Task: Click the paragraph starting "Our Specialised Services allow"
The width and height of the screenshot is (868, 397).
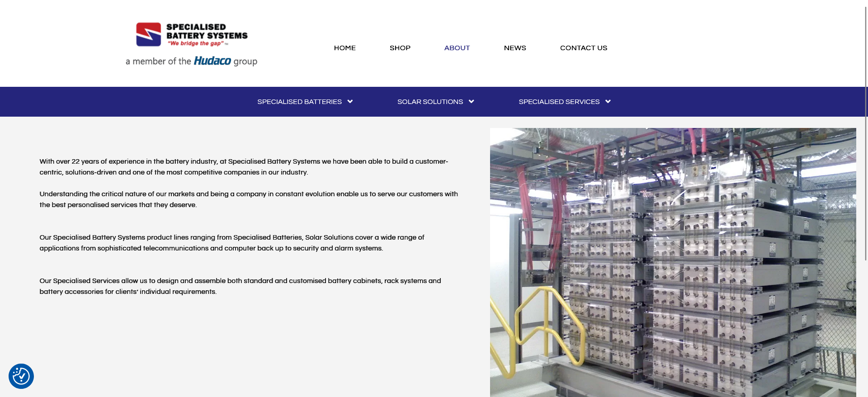Action: (240, 286)
